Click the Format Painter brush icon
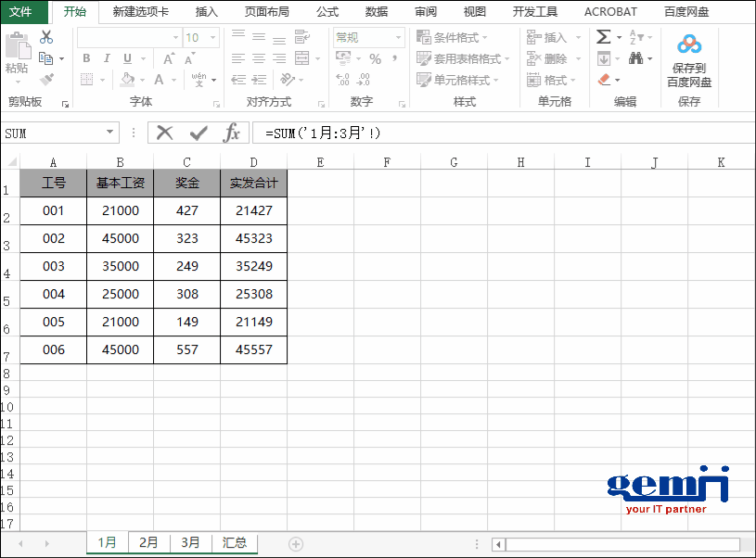The image size is (756, 558). [x=46, y=80]
